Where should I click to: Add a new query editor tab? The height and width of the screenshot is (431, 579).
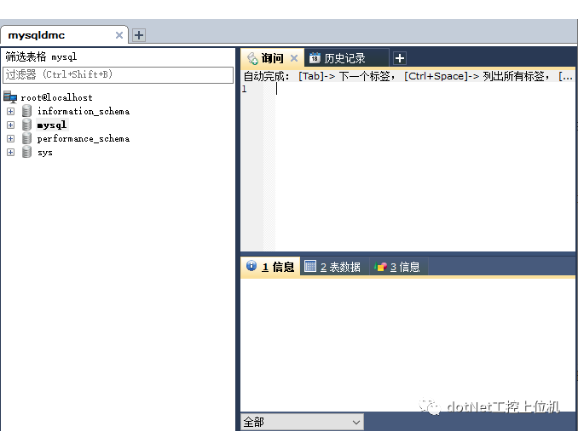click(x=400, y=58)
